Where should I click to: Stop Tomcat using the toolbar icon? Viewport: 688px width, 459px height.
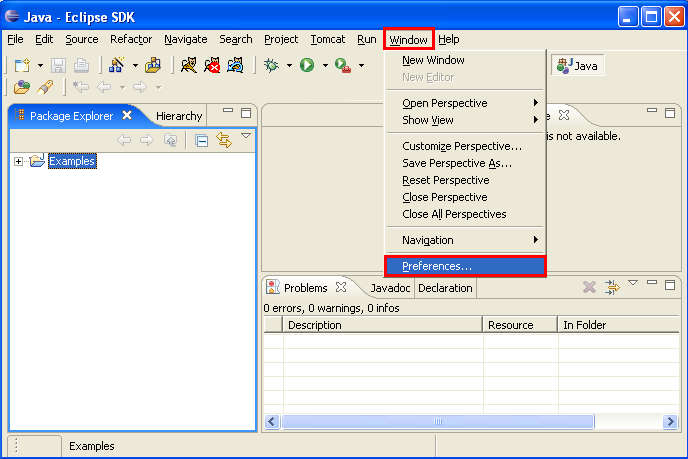coord(212,65)
